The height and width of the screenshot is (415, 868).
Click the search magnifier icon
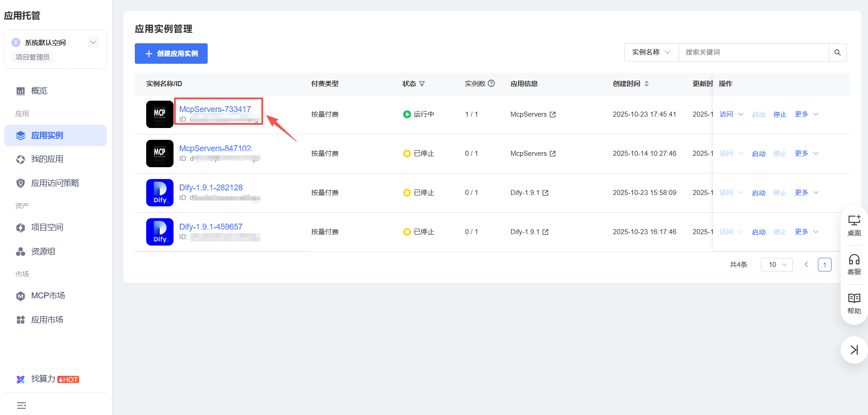[x=837, y=52]
